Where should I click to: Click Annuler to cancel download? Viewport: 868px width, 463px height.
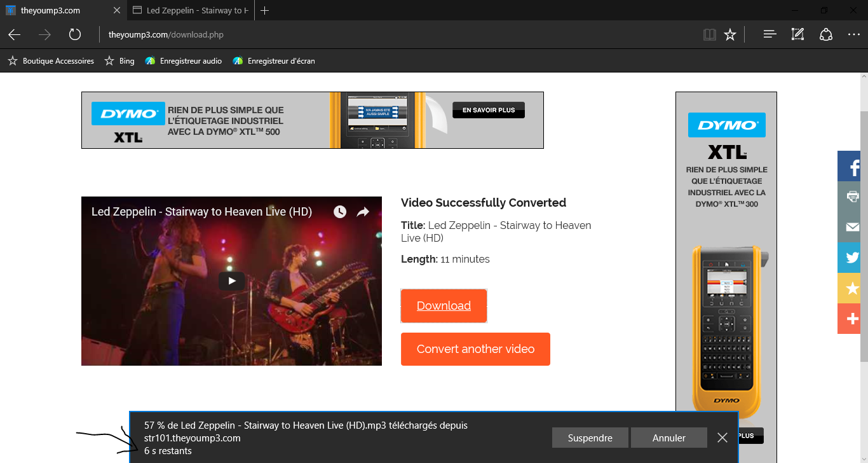coord(669,438)
